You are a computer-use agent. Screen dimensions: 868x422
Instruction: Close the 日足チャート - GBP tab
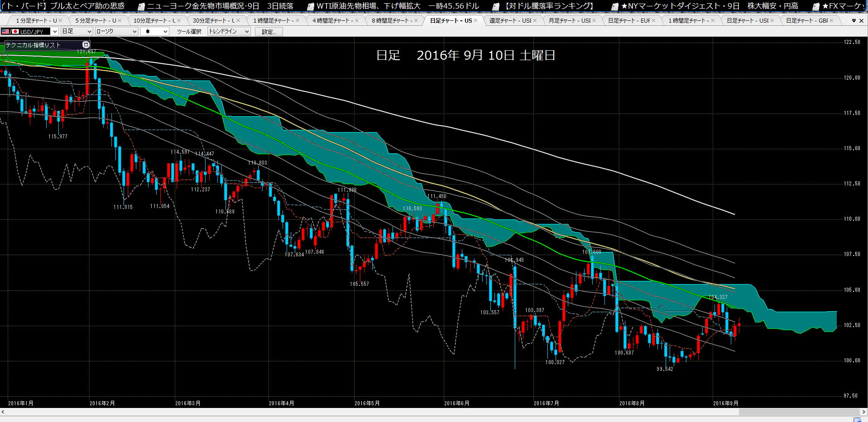click(x=831, y=20)
